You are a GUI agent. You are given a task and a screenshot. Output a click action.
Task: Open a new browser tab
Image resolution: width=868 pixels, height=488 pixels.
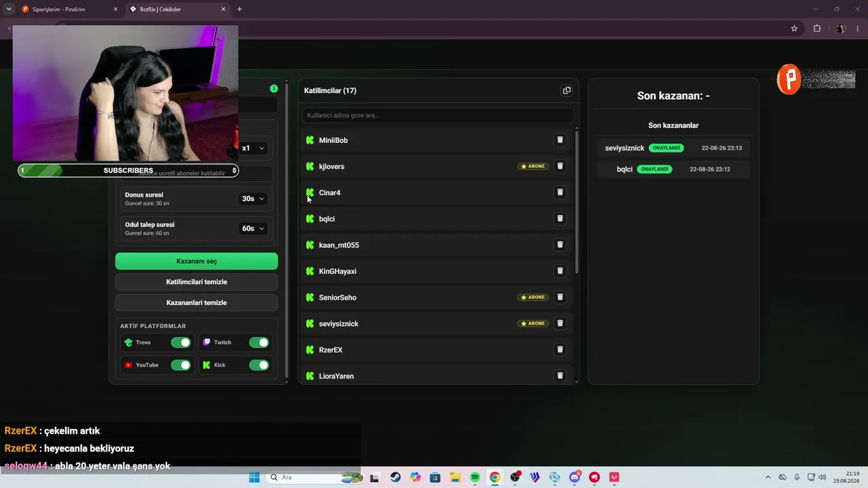pyautogui.click(x=239, y=9)
